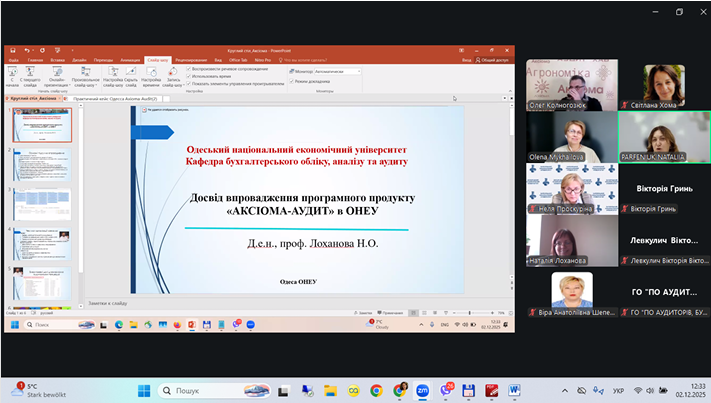Image resolution: width=711 pixels, height=403 pixels.
Task: Switch to the Переходы ribbon tab
Action: tap(103, 60)
